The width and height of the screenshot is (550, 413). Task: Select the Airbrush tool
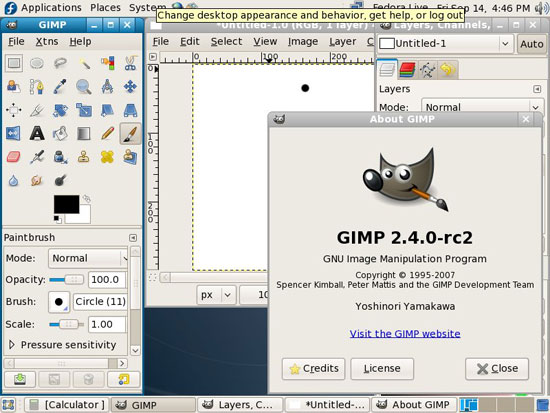pos(37,157)
